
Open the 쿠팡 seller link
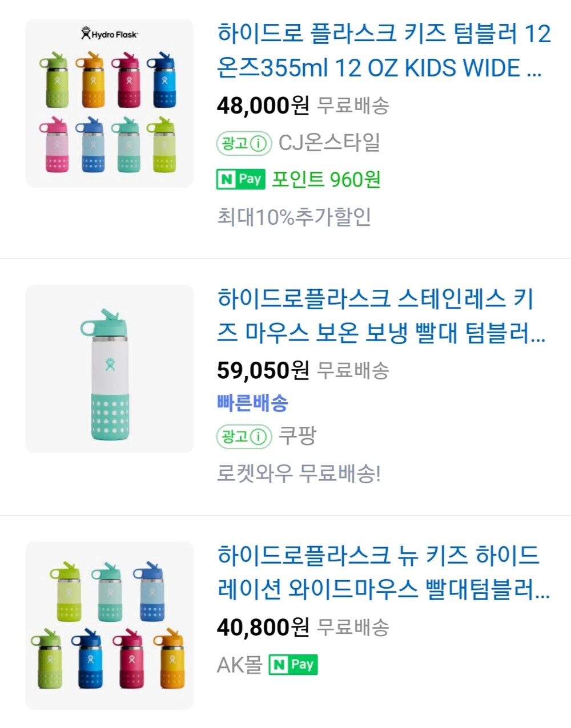(x=297, y=436)
